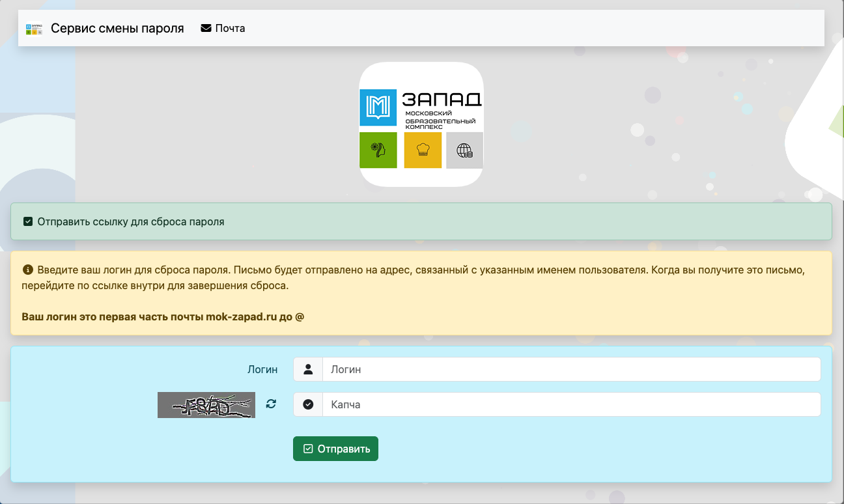Viewport: 844px width, 504px height.
Task: Click the envelope icon next to Почта
Action: pos(206,29)
